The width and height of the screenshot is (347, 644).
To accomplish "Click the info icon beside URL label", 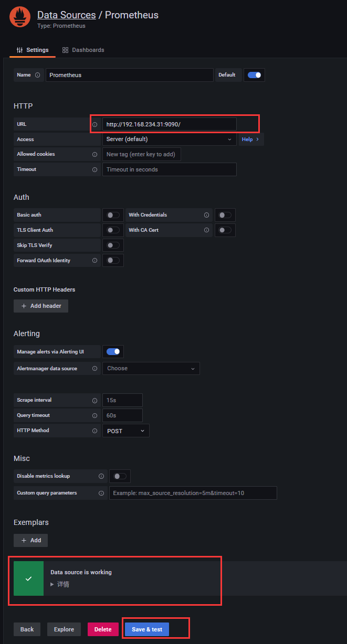I will (x=94, y=124).
